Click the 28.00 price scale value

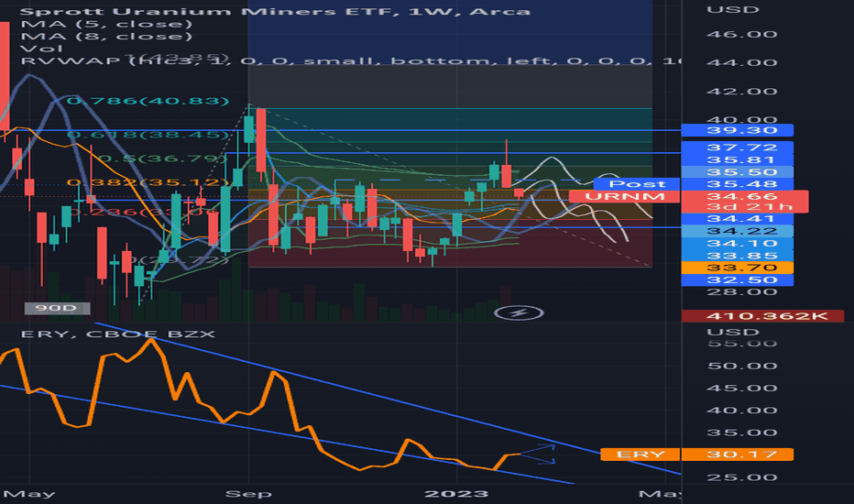click(x=742, y=292)
